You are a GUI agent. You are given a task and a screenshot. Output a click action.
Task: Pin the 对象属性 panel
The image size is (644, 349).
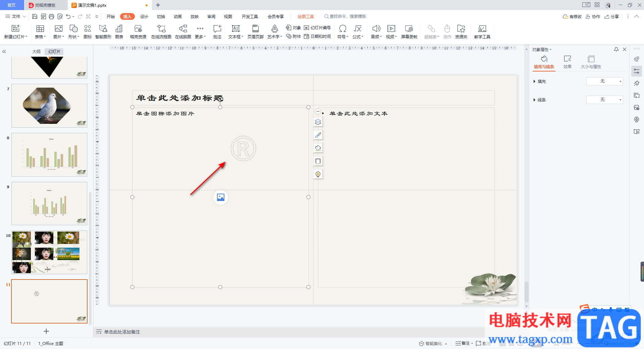(616, 49)
